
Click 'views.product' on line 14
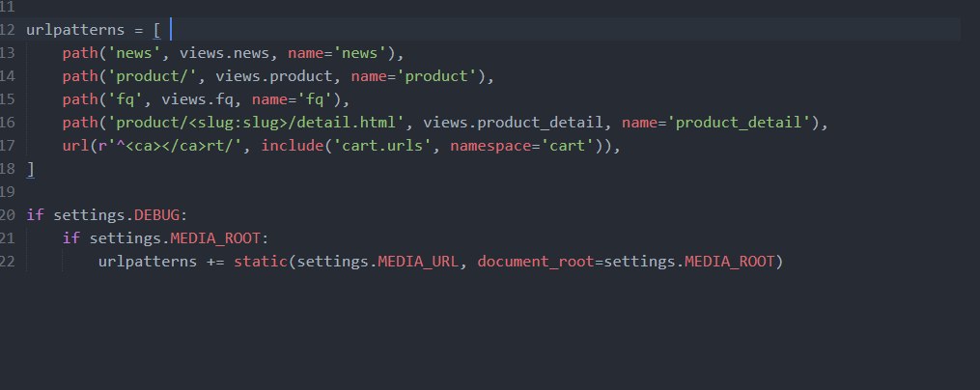pyautogui.click(x=274, y=76)
